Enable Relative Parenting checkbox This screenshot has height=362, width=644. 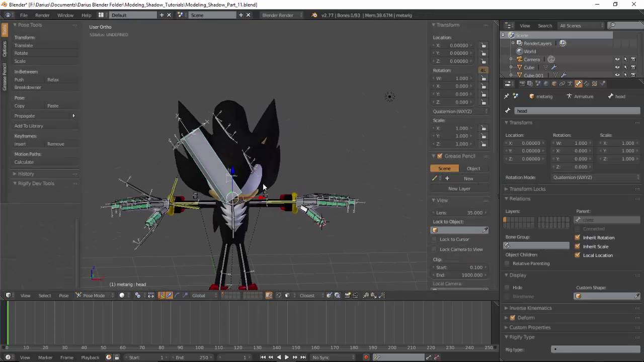click(507, 263)
